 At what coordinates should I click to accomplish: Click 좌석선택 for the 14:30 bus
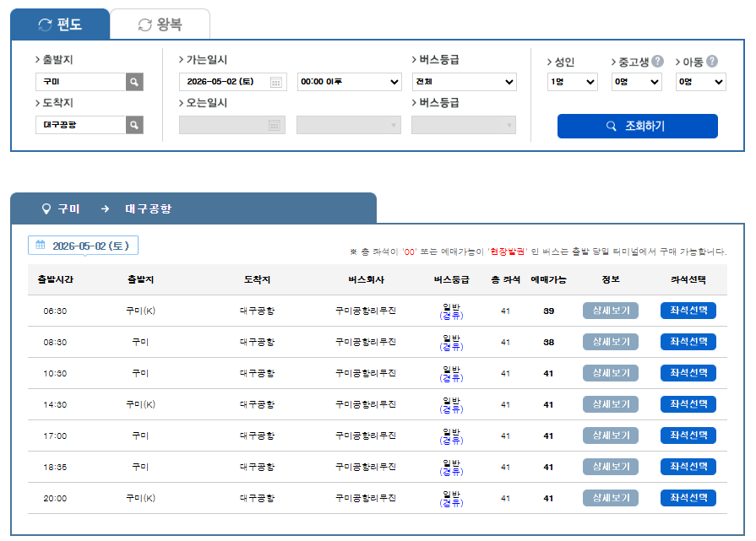coord(688,404)
